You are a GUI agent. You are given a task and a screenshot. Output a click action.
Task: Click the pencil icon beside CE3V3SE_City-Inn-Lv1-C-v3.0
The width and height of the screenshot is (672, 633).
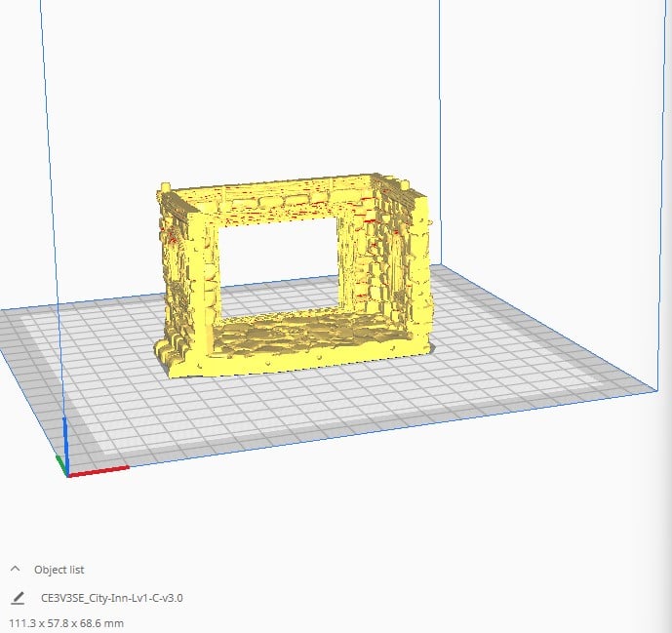point(18,598)
